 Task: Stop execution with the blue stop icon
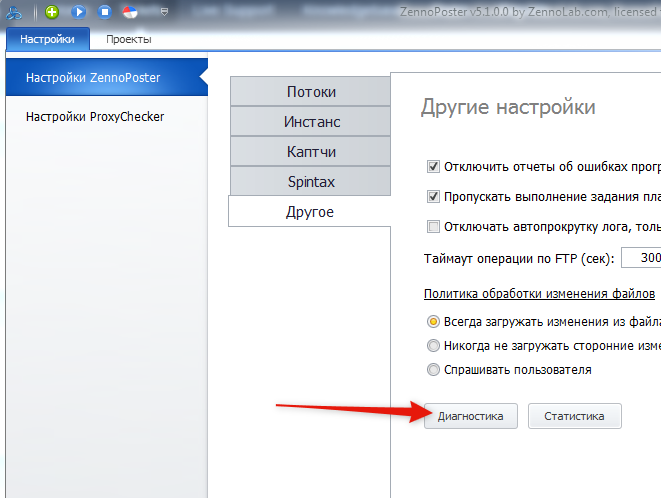tap(105, 12)
